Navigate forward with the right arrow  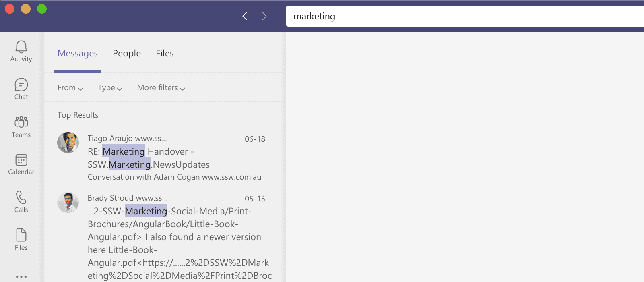pos(264,16)
